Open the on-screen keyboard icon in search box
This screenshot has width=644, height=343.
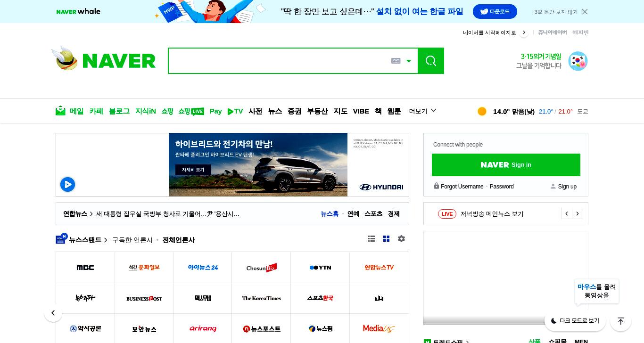click(x=396, y=61)
